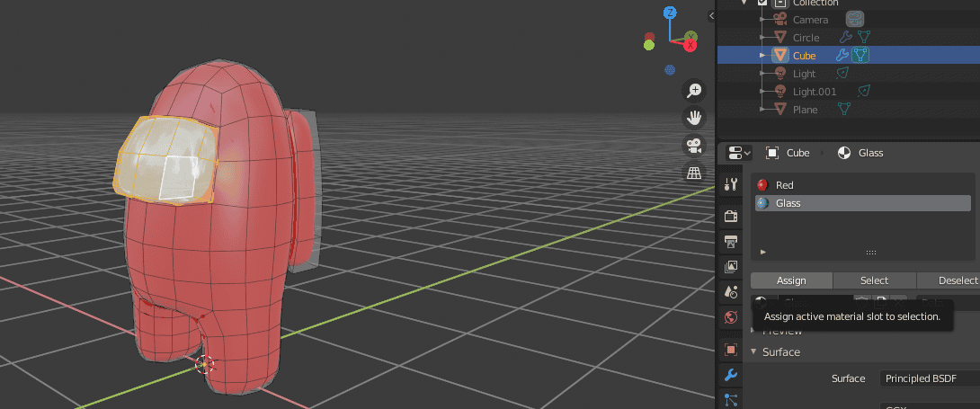The height and width of the screenshot is (409, 980).
Task: Toggle the sidebar arrow at viewport edge
Action: [x=711, y=15]
